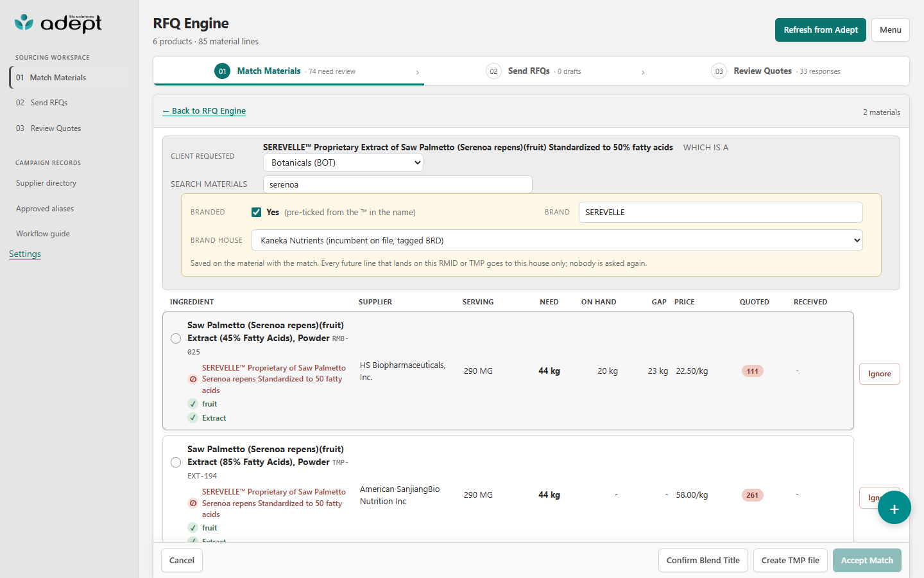Select the 85% Fatty Acids radio button

click(x=176, y=462)
